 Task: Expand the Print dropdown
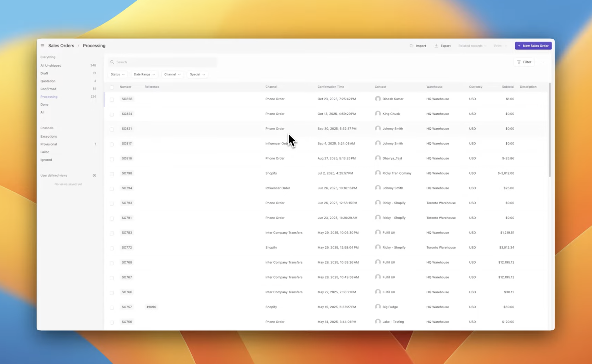501,46
